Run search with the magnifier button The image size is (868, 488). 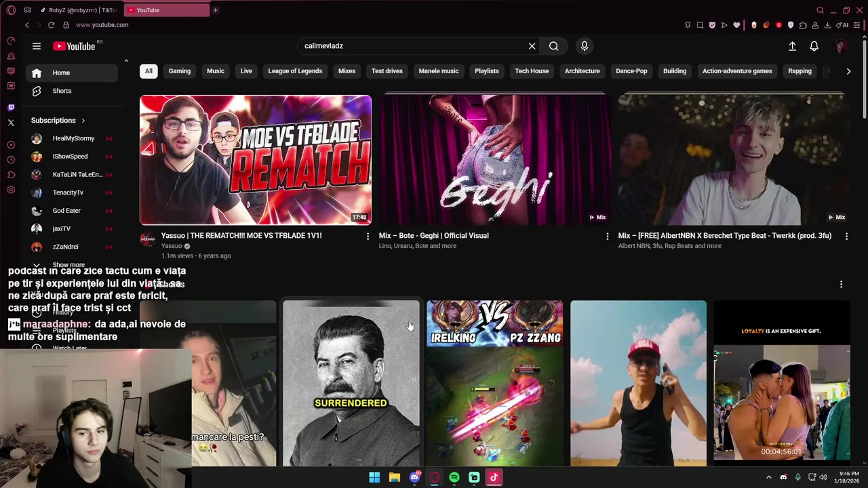coord(554,46)
